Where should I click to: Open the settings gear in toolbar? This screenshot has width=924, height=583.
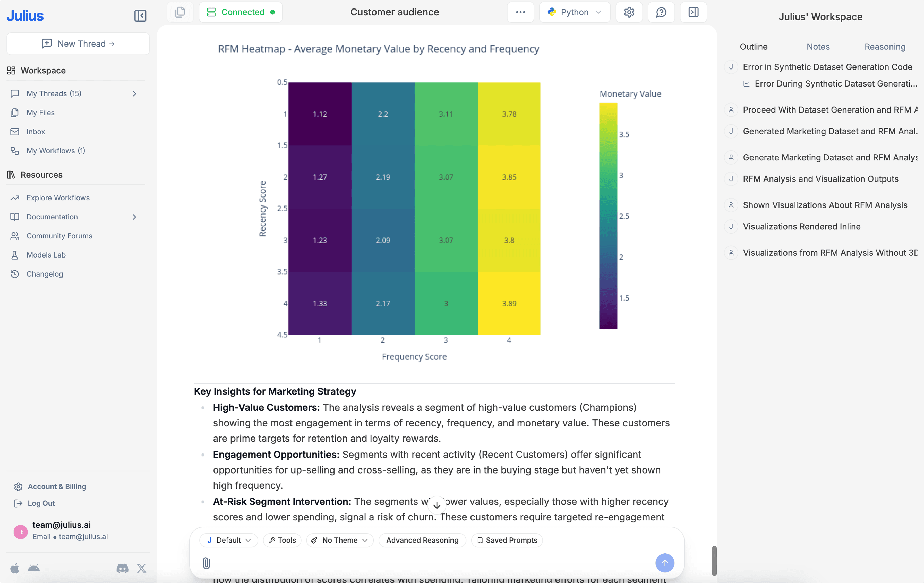click(629, 12)
